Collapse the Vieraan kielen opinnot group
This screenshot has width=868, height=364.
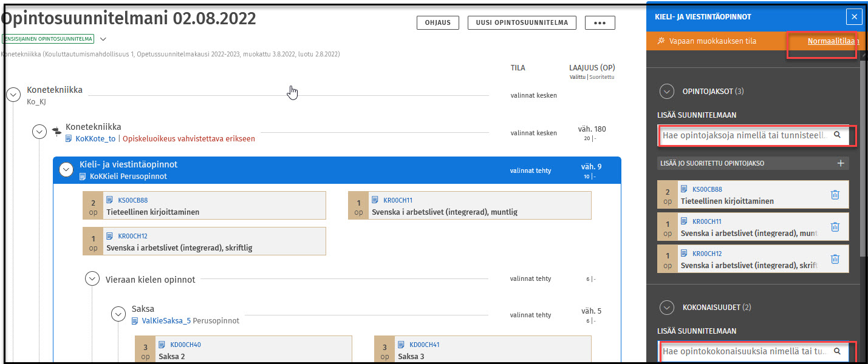coord(92,279)
